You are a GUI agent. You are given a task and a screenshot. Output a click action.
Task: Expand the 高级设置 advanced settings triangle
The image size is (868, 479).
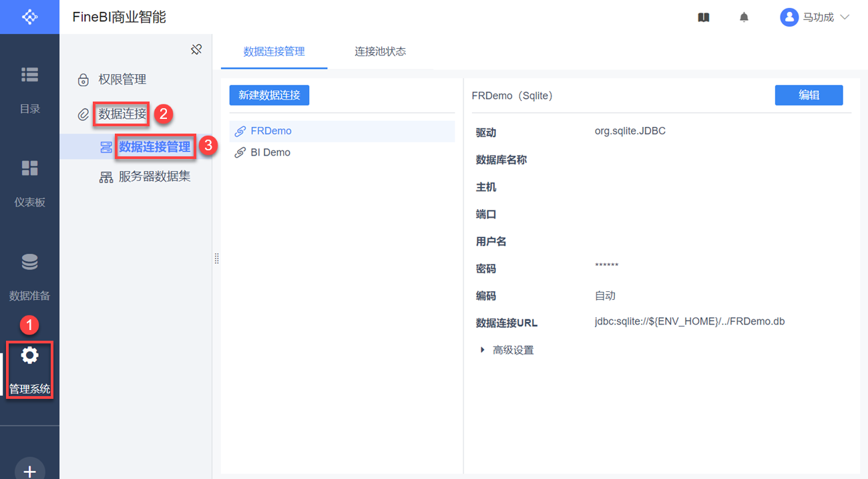[x=483, y=350]
